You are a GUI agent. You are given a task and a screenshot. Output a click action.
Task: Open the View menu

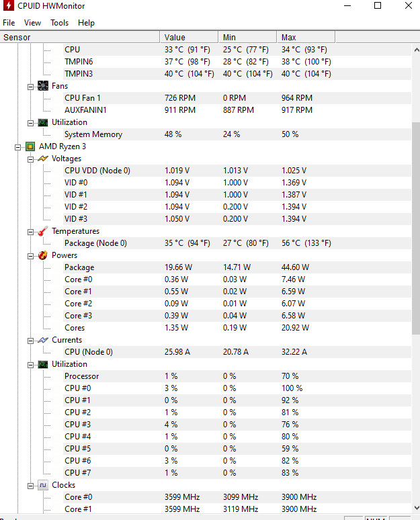[32, 23]
